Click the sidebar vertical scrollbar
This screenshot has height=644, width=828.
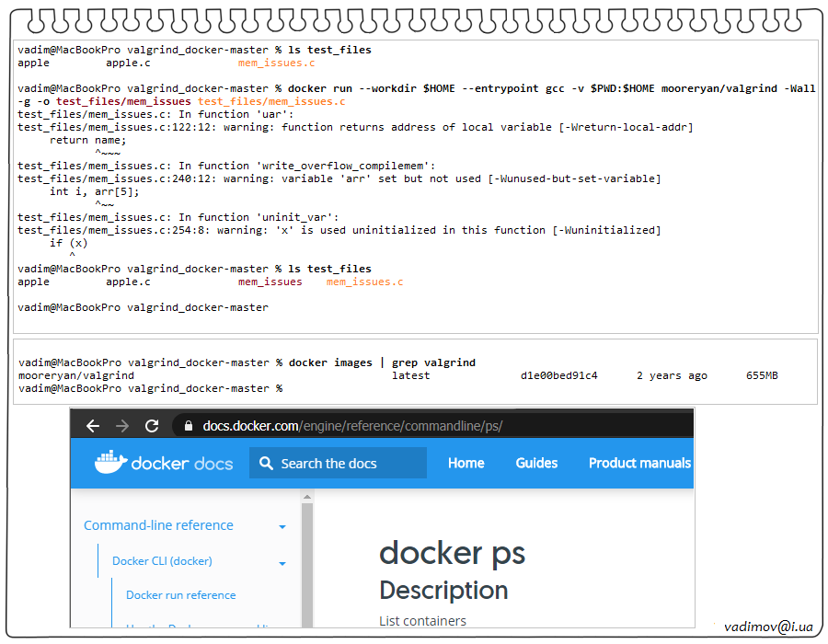click(307, 570)
